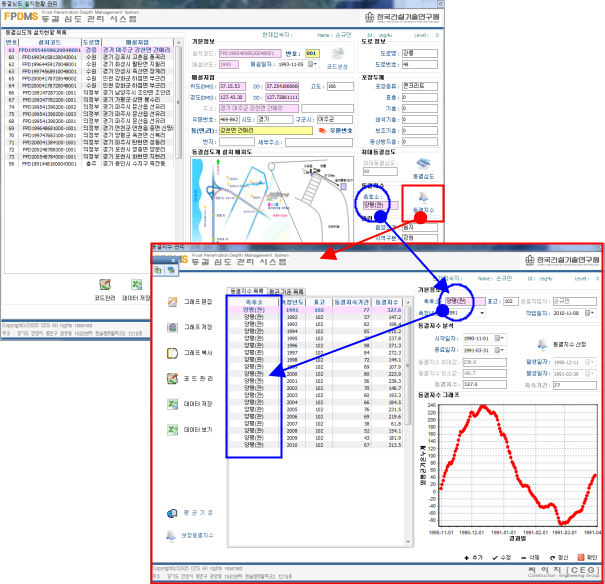Click the 동결지수 icon in back window

coord(423,197)
